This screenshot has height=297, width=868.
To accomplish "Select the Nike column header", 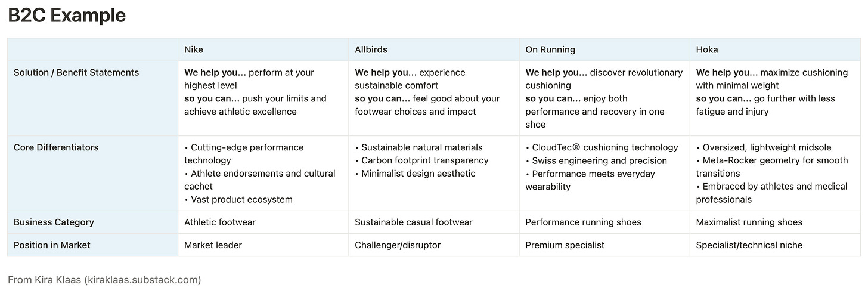I will tap(194, 49).
